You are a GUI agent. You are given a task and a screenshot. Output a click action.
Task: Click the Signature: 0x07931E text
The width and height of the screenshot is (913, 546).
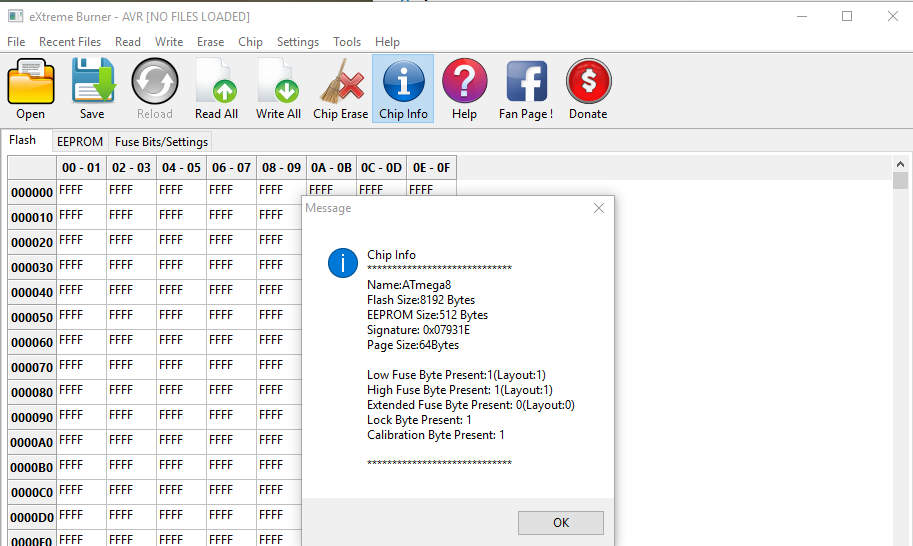click(418, 330)
